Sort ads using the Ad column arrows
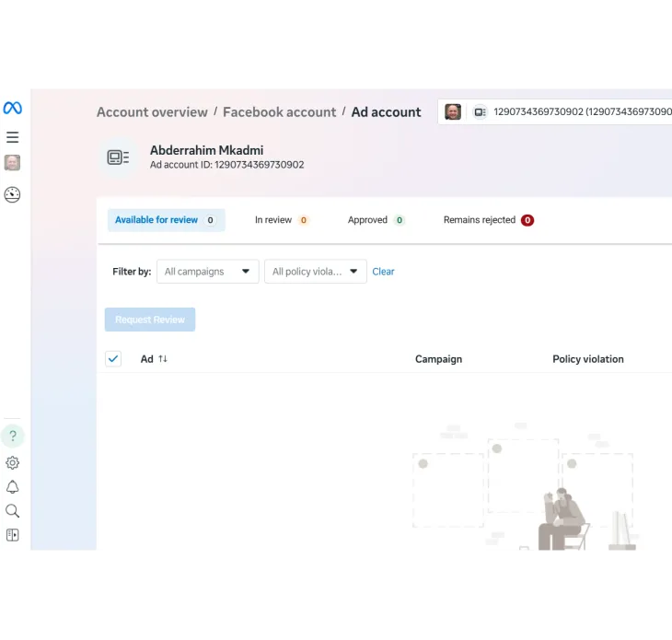Image resolution: width=672 pixels, height=640 pixels. (163, 359)
